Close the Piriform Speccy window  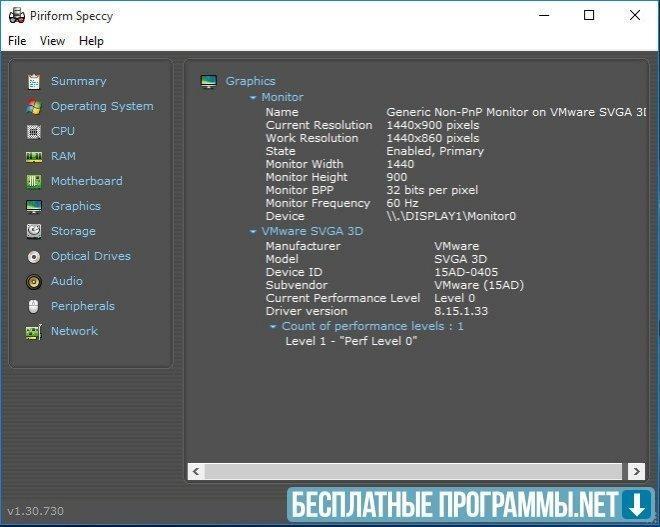click(x=635, y=16)
